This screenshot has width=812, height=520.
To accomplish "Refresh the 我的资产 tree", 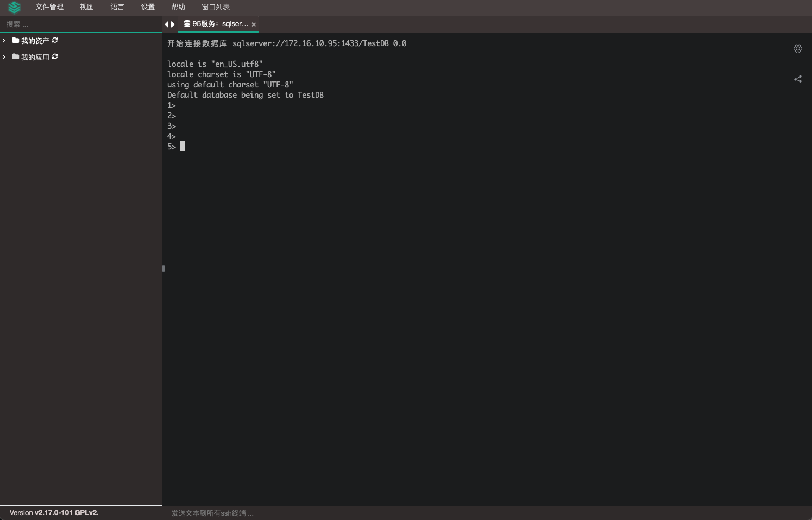I will click(55, 41).
